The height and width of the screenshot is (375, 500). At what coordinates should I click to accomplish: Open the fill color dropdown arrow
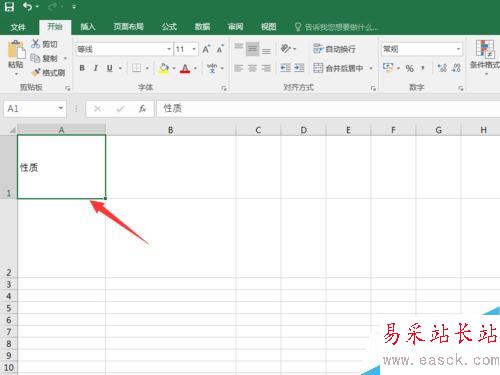click(x=174, y=68)
